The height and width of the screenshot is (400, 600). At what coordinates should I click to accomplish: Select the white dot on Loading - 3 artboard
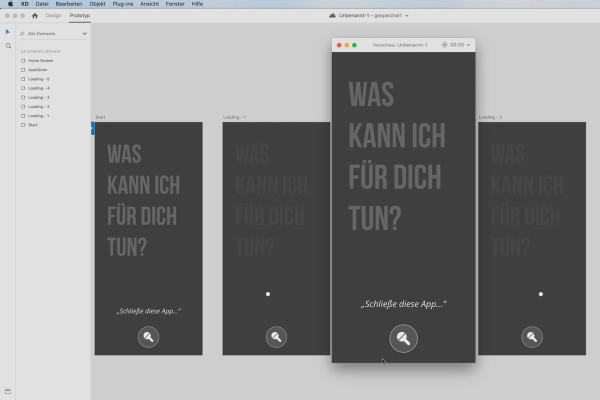[541, 294]
